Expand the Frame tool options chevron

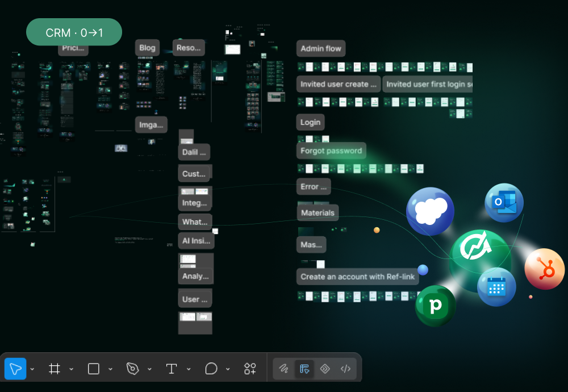click(x=72, y=369)
